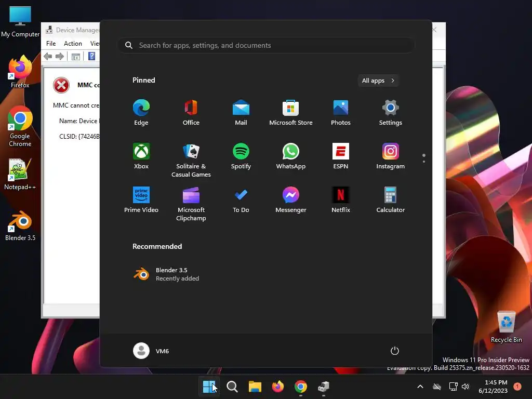532x399 pixels.
Task: Open taskbar Search
Action: (232, 387)
